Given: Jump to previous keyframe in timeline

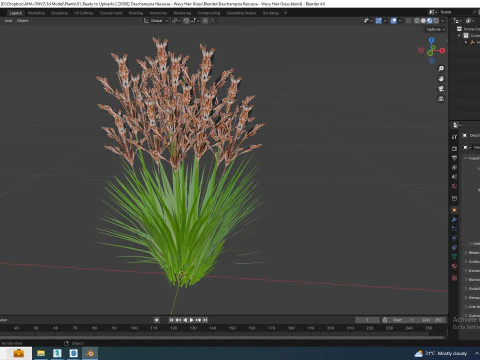Looking at the screenshot, I should tap(178, 320).
